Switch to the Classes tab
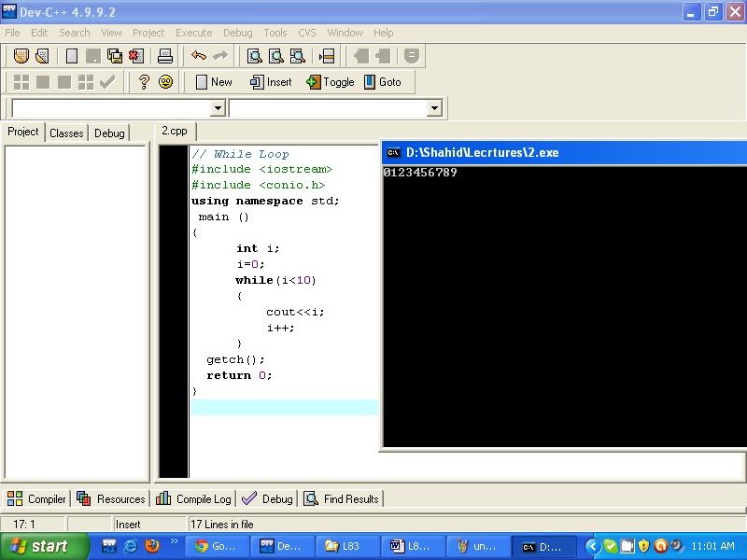The width and height of the screenshot is (747, 560). 66,132
